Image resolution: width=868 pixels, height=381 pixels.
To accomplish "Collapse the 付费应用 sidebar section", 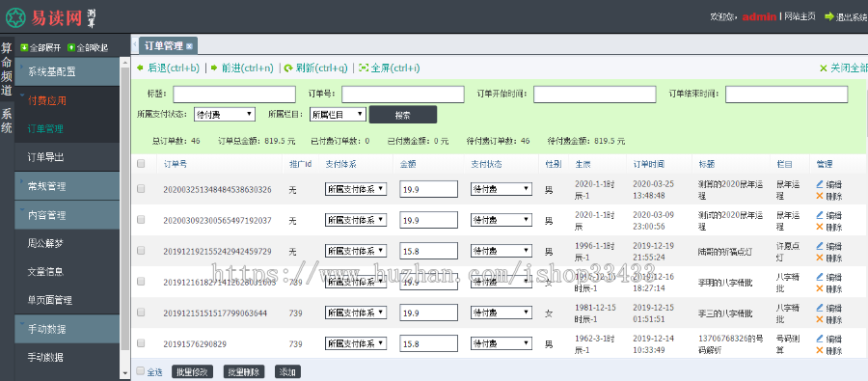I will [x=67, y=100].
